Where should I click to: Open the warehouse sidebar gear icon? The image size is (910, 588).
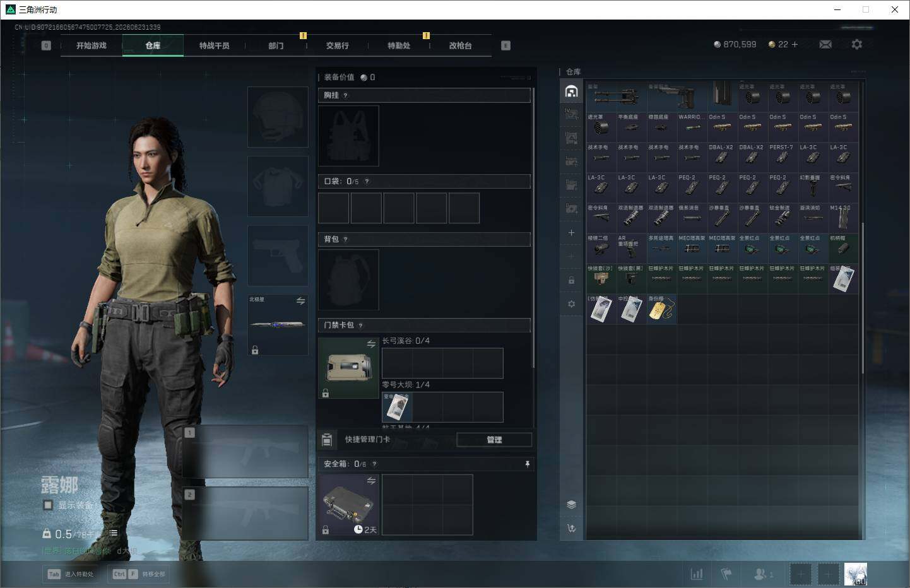coord(571,303)
